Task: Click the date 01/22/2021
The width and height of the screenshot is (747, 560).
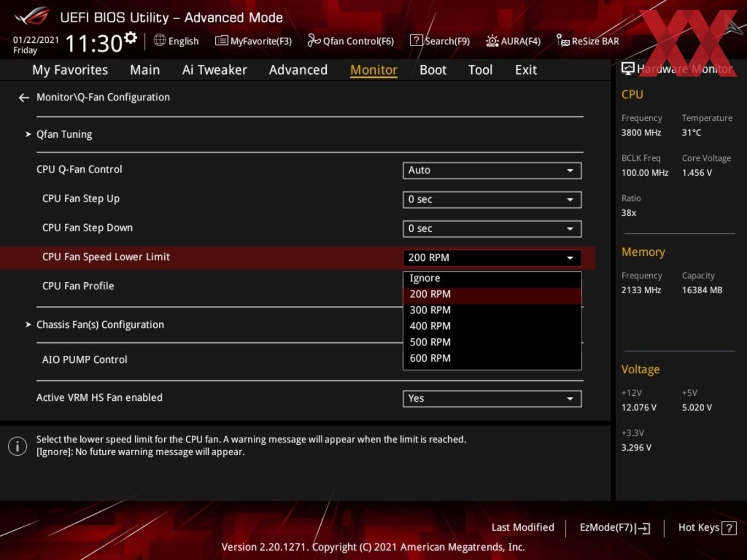Action: (x=36, y=40)
